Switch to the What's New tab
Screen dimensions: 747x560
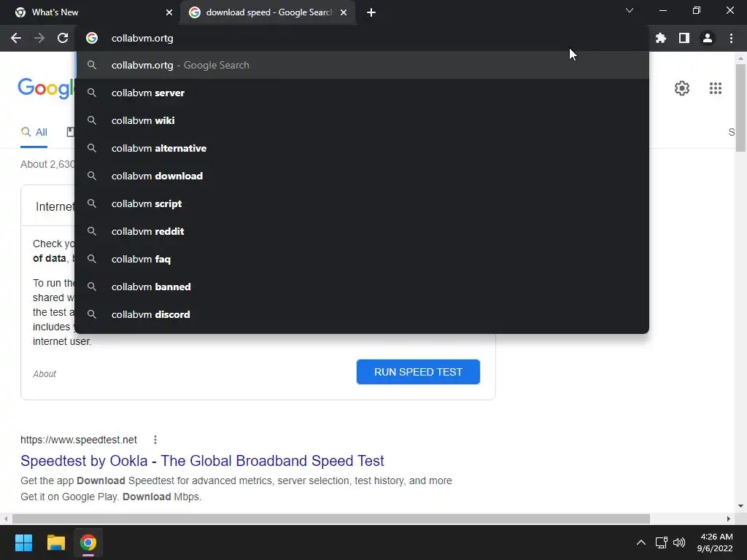click(90, 12)
